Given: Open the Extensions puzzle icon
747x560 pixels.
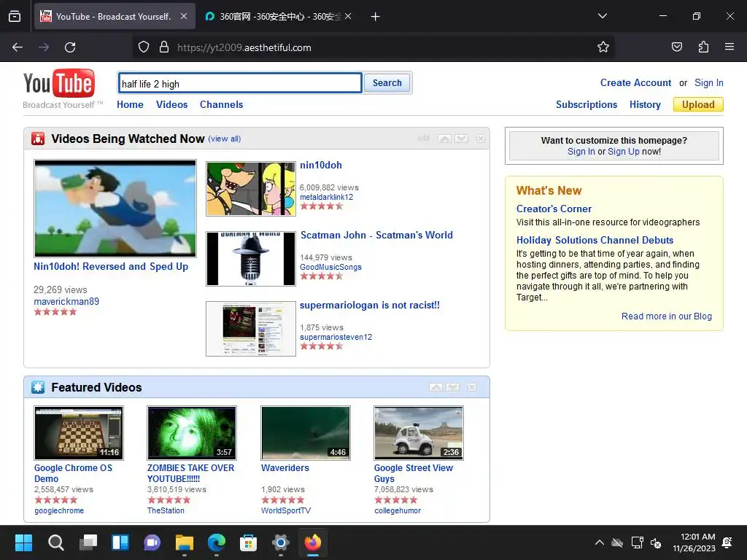Looking at the screenshot, I should tap(703, 47).
